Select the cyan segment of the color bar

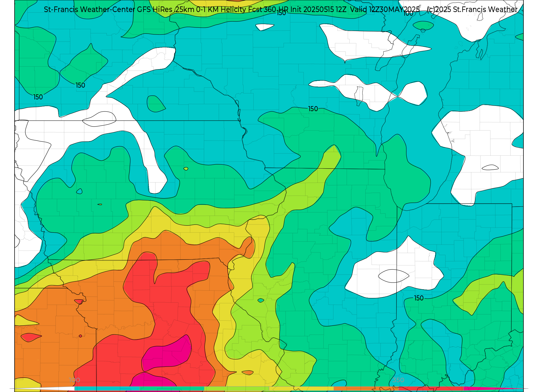pos(107,389)
